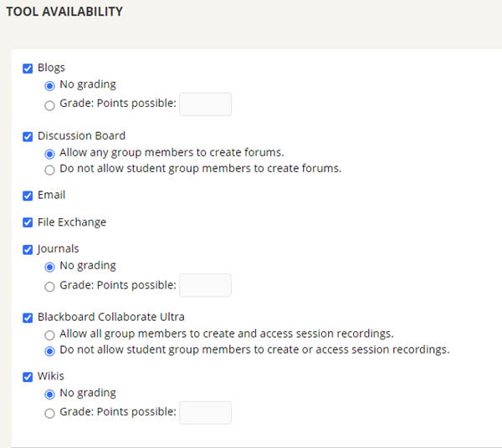Toggle the Wikis checkbox
The image size is (502, 448).
click(x=28, y=377)
